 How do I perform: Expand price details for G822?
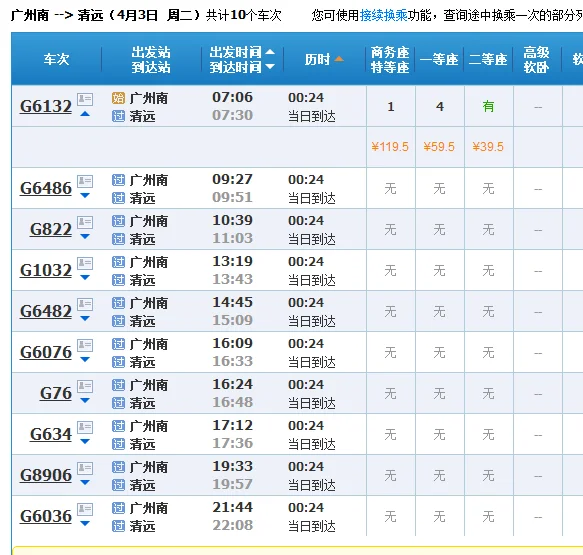[85, 236]
